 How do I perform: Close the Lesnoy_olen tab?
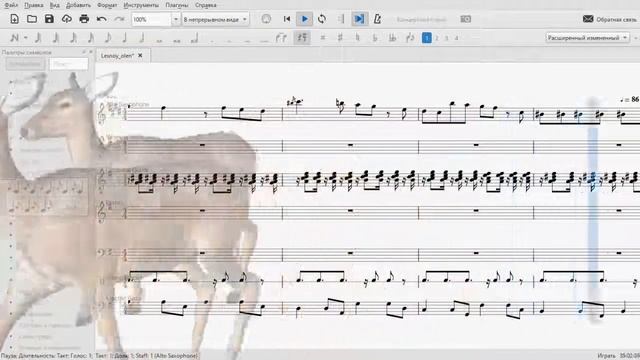[140, 55]
